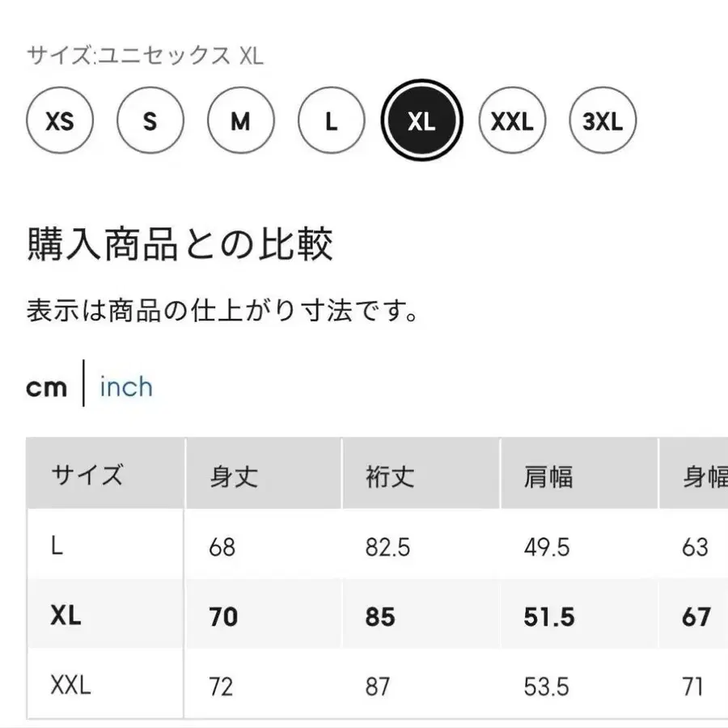Image resolution: width=728 pixels, height=728 pixels.
Task: Click the L row label in table
Action: (57, 547)
